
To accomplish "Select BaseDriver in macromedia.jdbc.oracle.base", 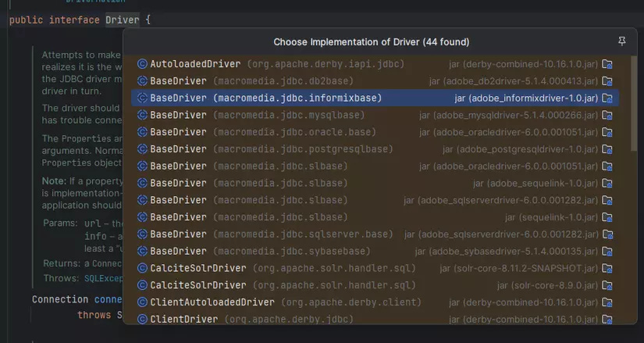I will (x=375, y=132).
